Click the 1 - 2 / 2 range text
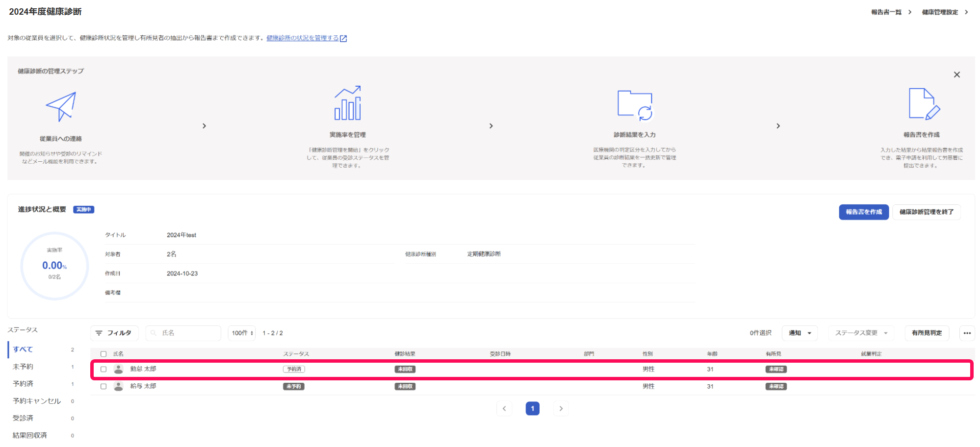The image size is (980, 447). click(273, 333)
